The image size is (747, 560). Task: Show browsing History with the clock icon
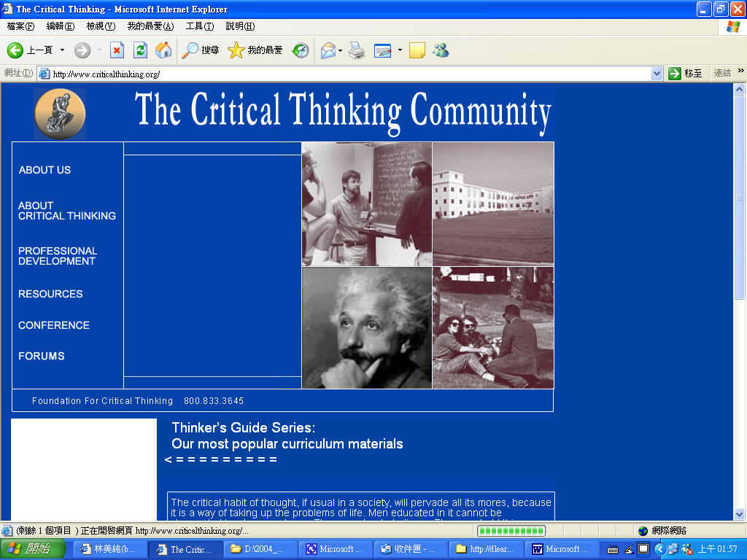click(301, 50)
